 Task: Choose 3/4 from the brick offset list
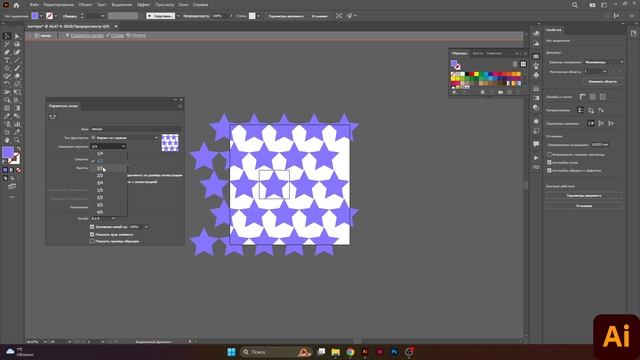[100, 183]
